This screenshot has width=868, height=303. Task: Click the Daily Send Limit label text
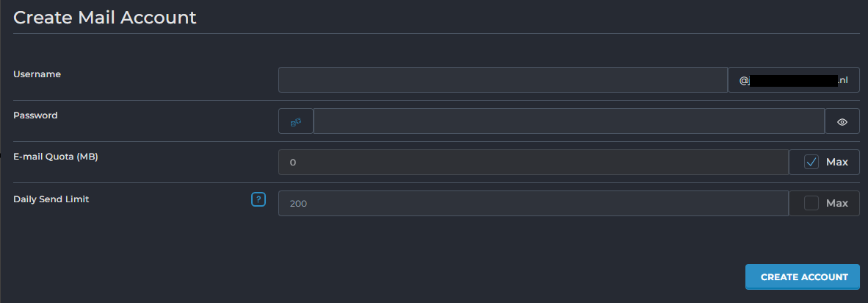point(51,199)
